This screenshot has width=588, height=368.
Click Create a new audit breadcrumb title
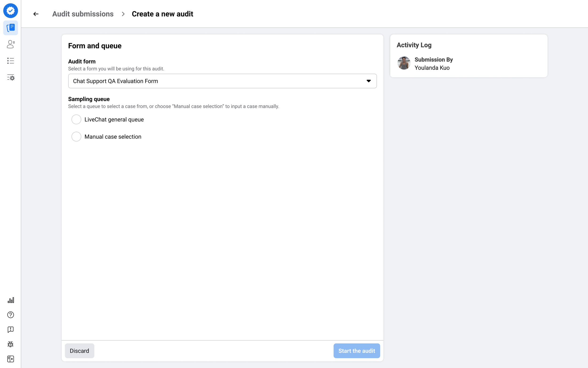pyautogui.click(x=162, y=14)
